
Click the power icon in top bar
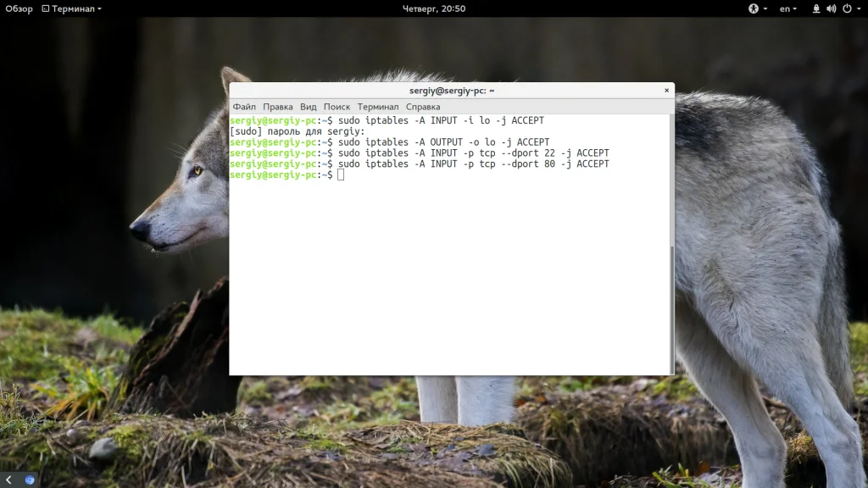pos(847,8)
